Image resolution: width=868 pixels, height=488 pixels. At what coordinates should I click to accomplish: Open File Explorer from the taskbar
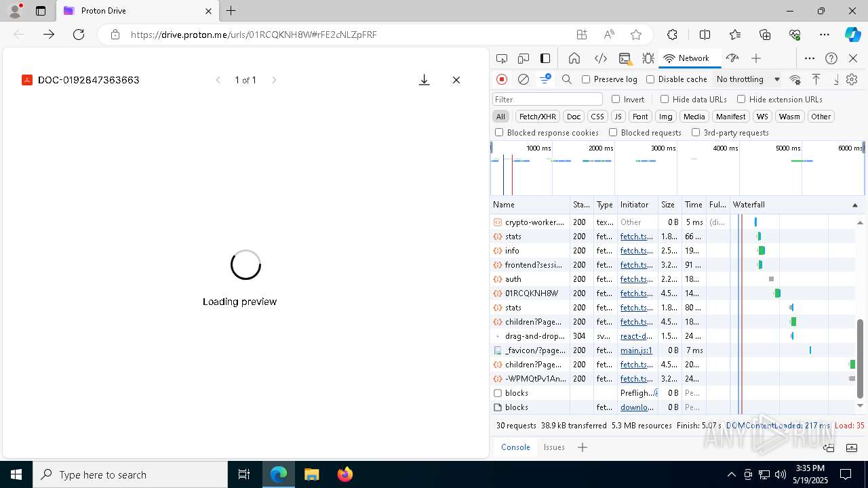[311, 474]
